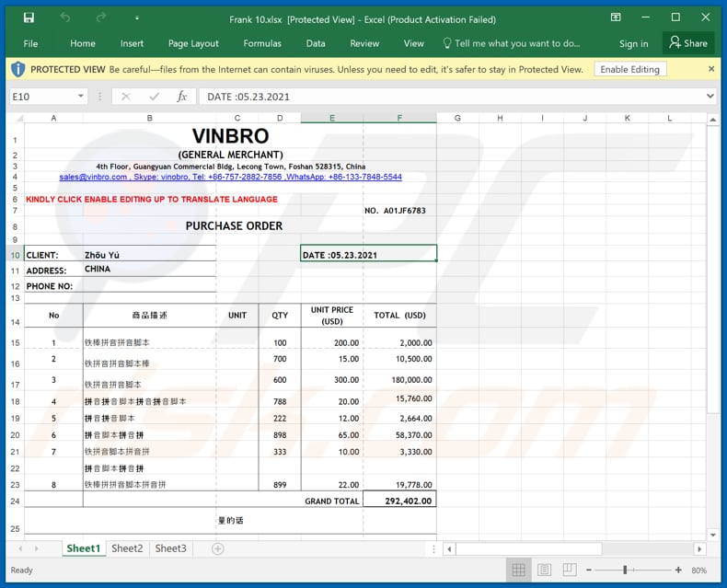
Task: Click the Save icon in title bar
Action: point(29,17)
